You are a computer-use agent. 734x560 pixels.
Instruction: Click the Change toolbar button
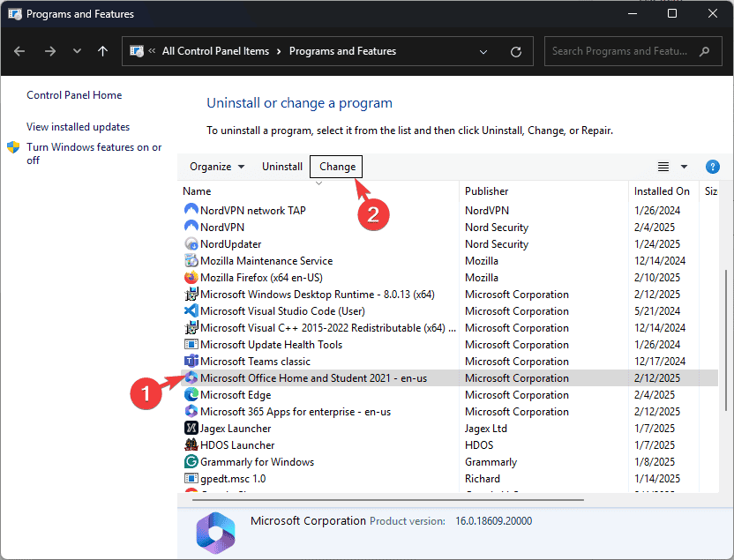click(x=337, y=167)
